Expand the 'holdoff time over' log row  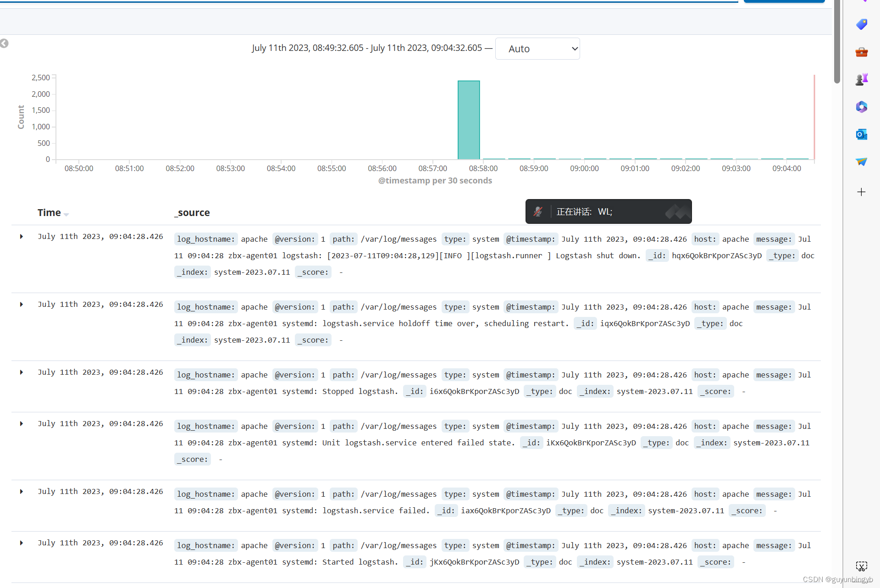pos(22,305)
